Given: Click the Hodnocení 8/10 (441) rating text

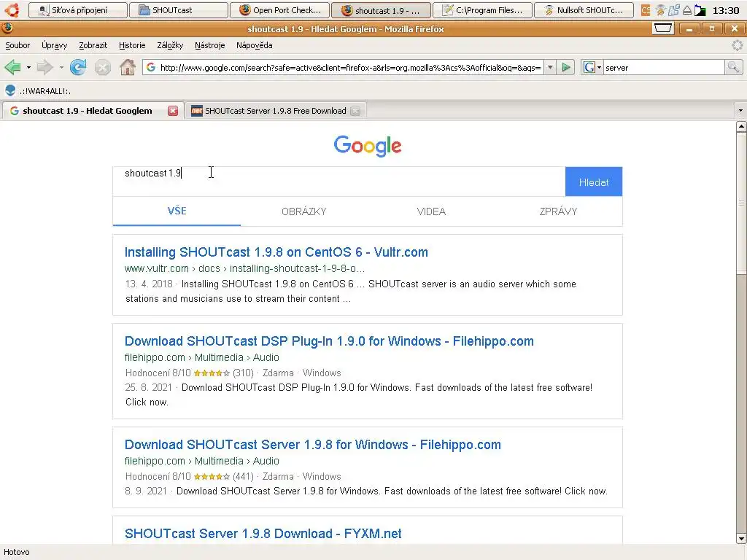Looking at the screenshot, I should pyautogui.click(x=189, y=476).
